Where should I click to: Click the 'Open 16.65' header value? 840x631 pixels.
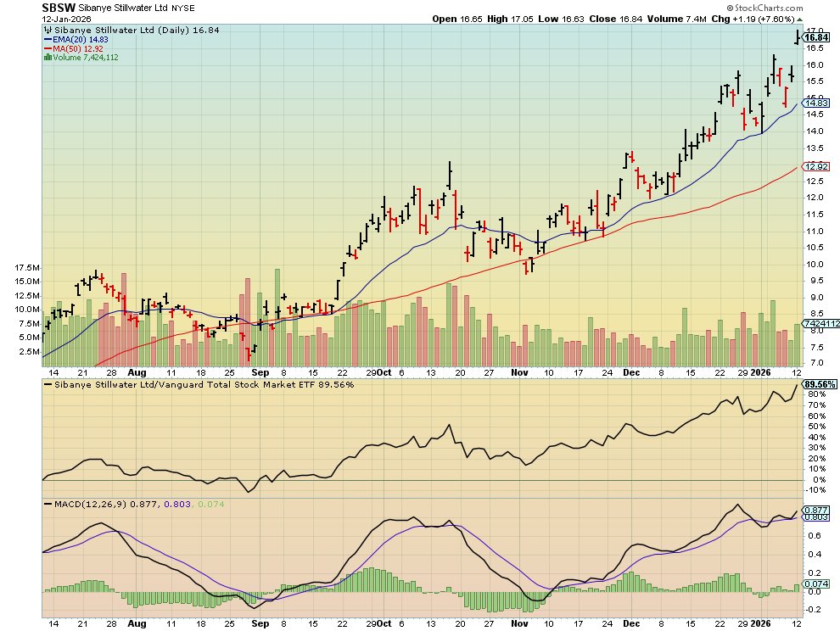(457, 19)
